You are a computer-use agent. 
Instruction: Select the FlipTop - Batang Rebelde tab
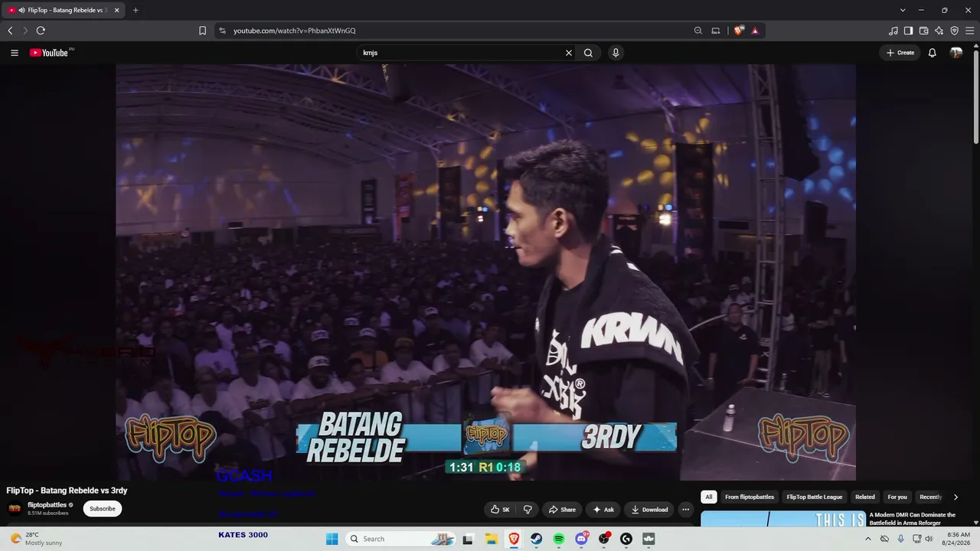[x=64, y=10]
